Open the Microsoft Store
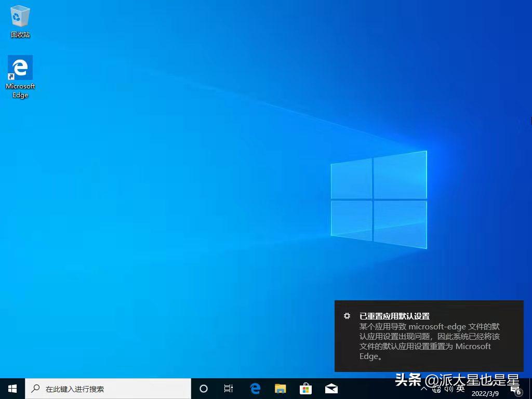 pos(305,389)
